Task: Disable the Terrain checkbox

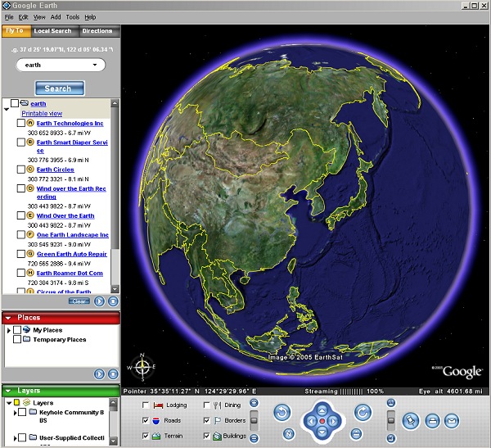Action: click(x=146, y=437)
